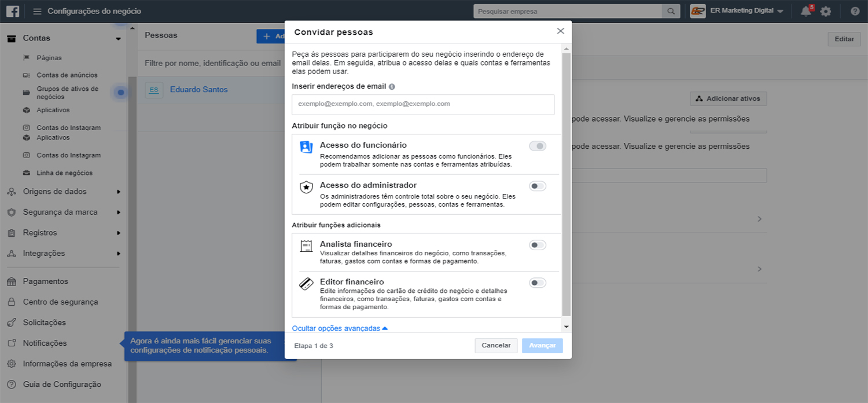Click the email addresses input field
This screenshot has width=868, height=403.
[423, 104]
